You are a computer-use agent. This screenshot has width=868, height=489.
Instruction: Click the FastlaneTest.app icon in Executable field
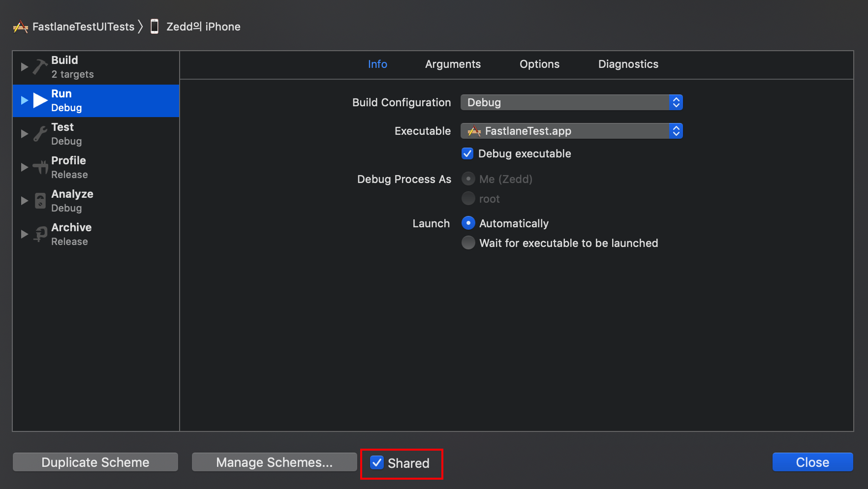pos(474,131)
